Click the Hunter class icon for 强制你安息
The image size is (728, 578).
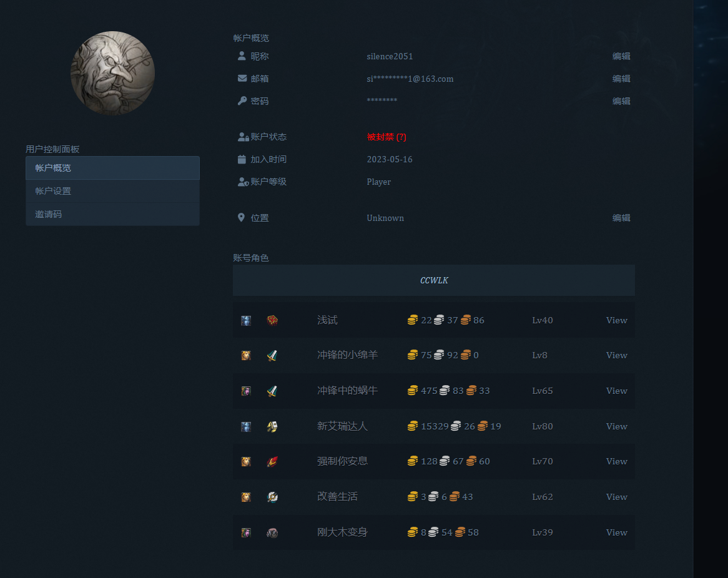click(272, 462)
